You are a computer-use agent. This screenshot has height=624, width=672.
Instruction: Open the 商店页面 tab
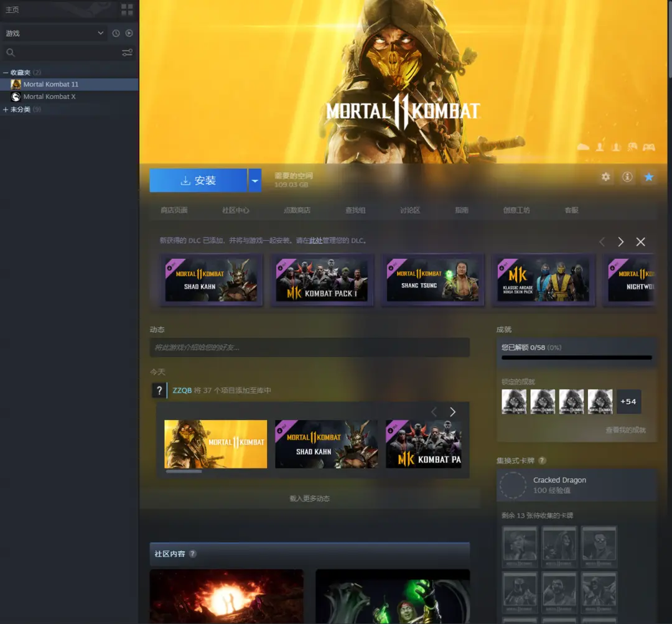(x=174, y=210)
